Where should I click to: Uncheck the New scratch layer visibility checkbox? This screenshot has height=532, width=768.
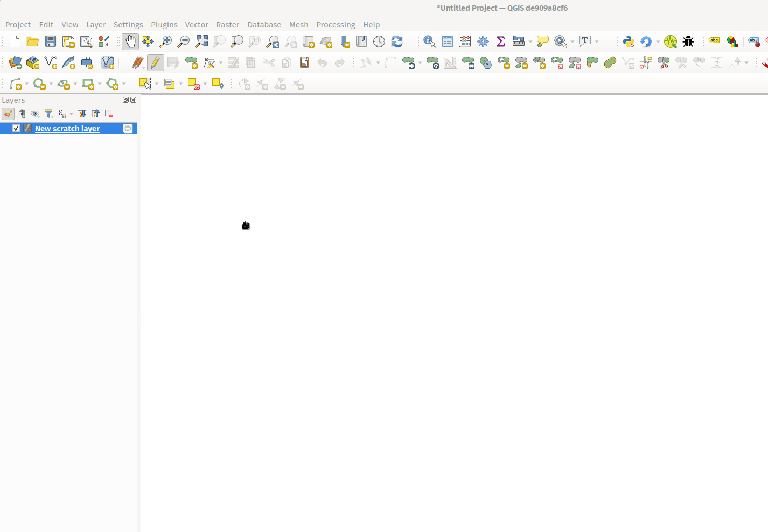pyautogui.click(x=16, y=129)
